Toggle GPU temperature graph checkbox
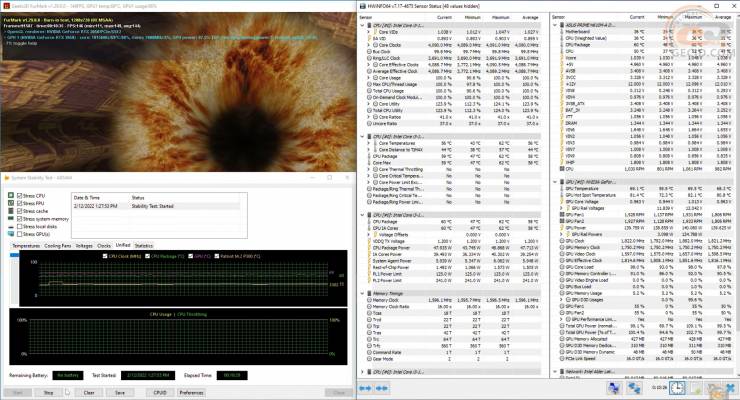The image size is (740, 400). (191, 256)
